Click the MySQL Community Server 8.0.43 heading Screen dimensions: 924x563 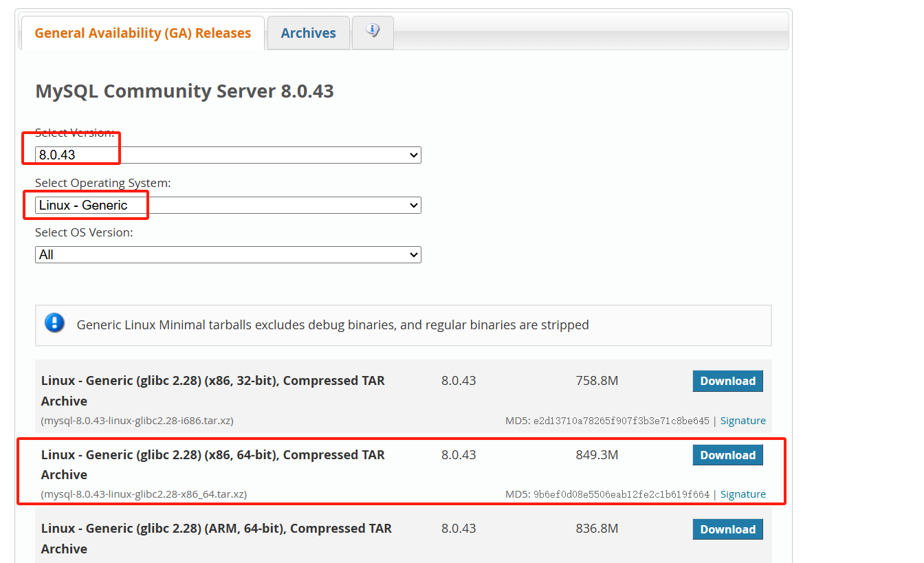184,91
